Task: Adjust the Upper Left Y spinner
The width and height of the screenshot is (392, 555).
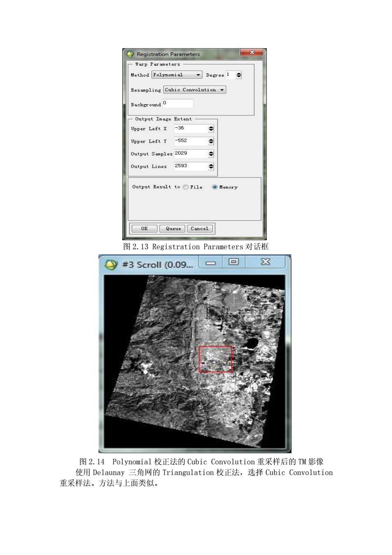Action: 211,141
